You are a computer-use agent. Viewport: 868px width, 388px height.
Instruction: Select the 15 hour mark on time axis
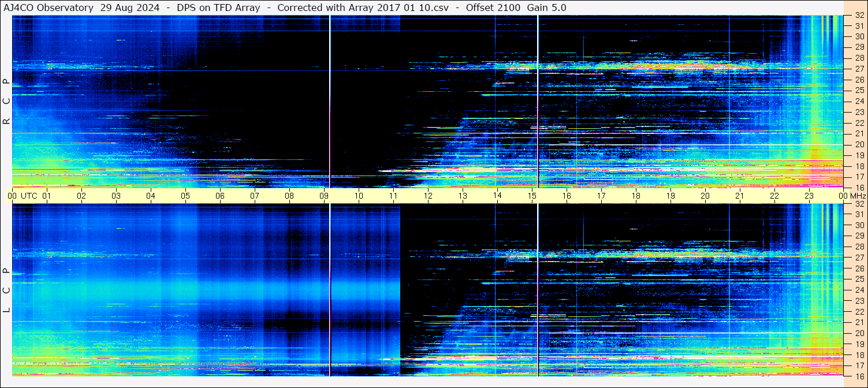point(532,196)
